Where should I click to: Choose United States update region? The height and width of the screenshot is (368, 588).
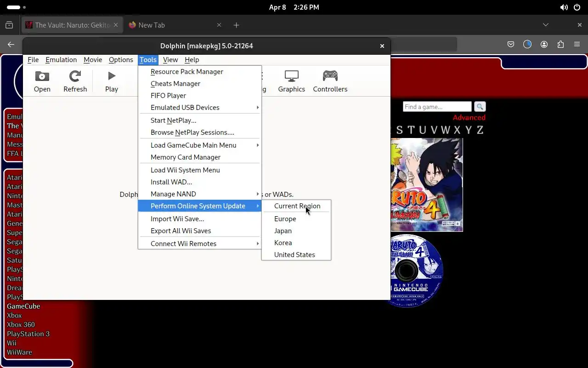(x=296, y=255)
